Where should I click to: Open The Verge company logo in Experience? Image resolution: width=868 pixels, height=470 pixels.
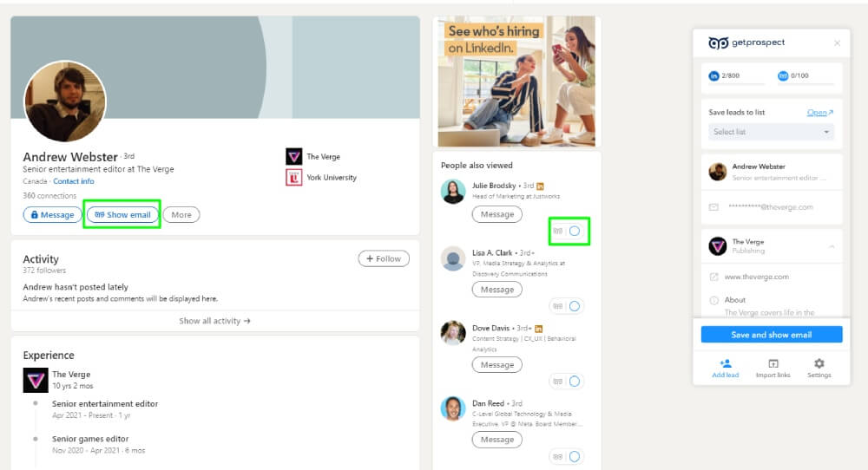(36, 380)
